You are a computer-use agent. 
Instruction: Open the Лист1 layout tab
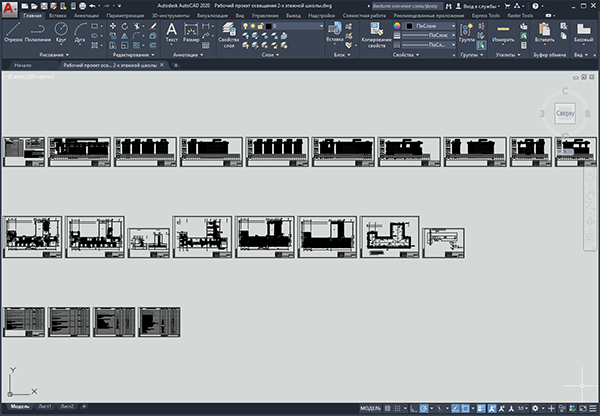pyautogui.click(x=44, y=408)
